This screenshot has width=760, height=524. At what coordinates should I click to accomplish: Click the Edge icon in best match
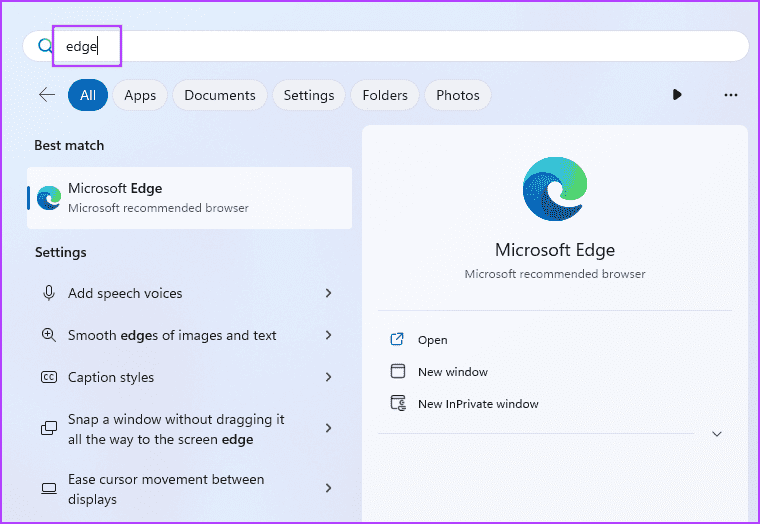pos(49,198)
